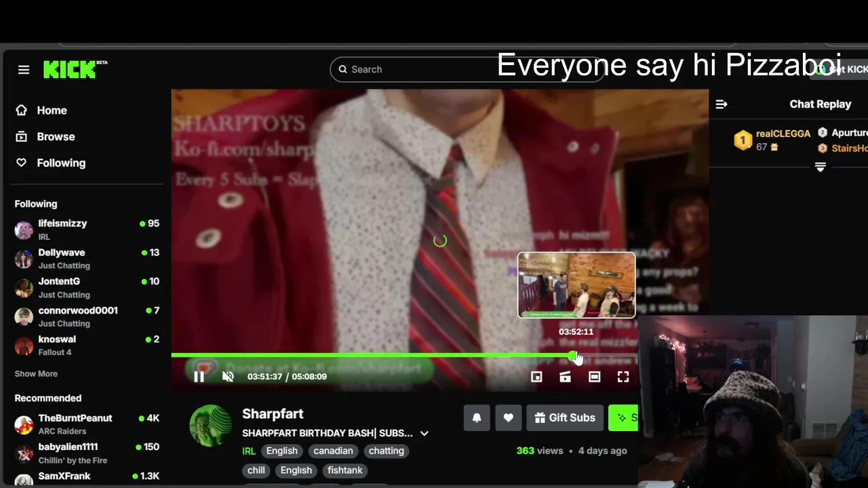Screen dimensions: 868x488
Task: Open Browse in sidebar
Action: pos(55,136)
